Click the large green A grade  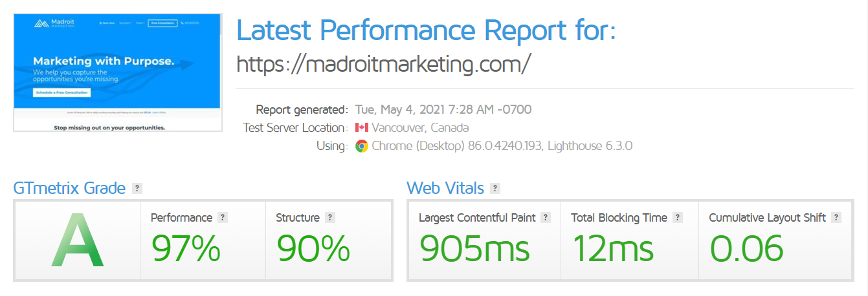click(x=78, y=242)
